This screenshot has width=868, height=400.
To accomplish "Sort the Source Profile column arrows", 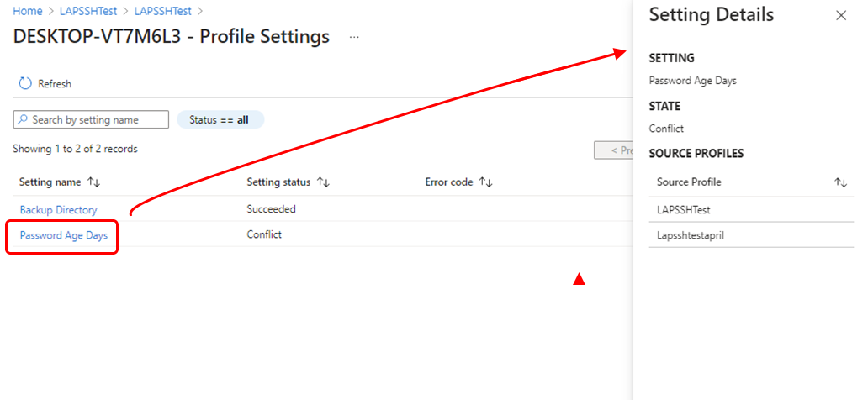I will click(840, 182).
